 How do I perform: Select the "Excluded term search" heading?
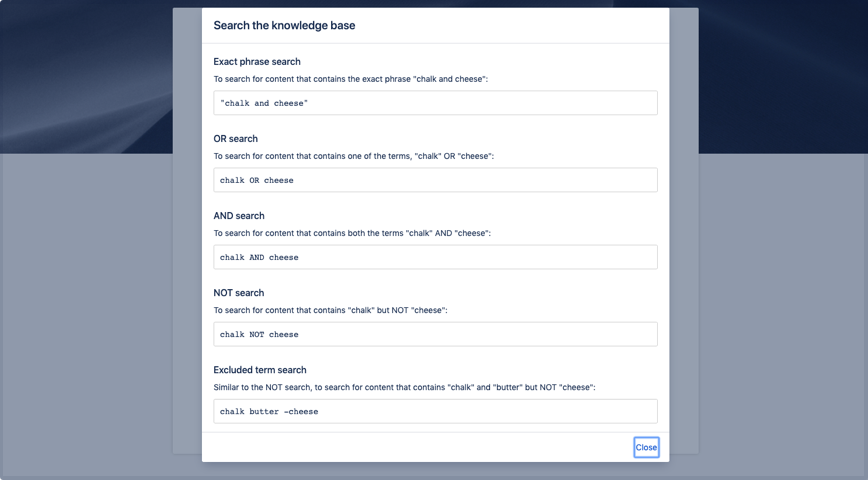(260, 370)
